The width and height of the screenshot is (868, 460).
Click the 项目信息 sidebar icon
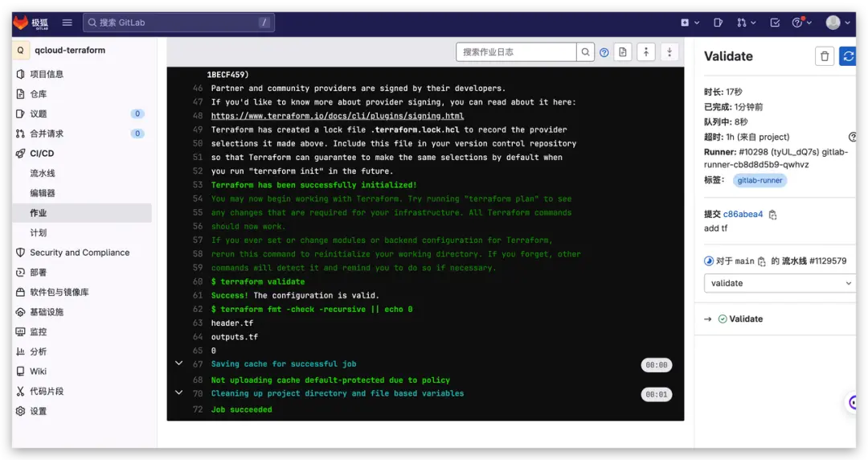pos(20,74)
